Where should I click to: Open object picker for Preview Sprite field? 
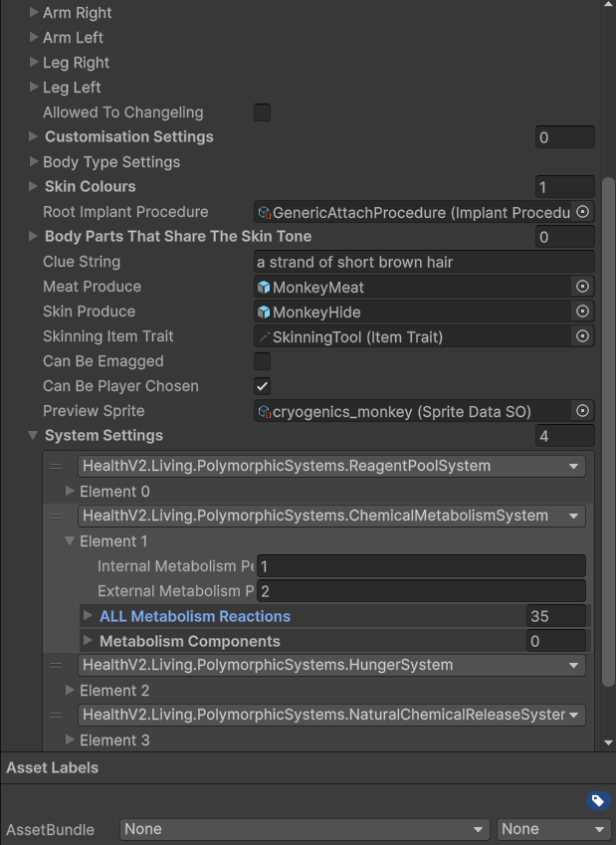(x=582, y=411)
